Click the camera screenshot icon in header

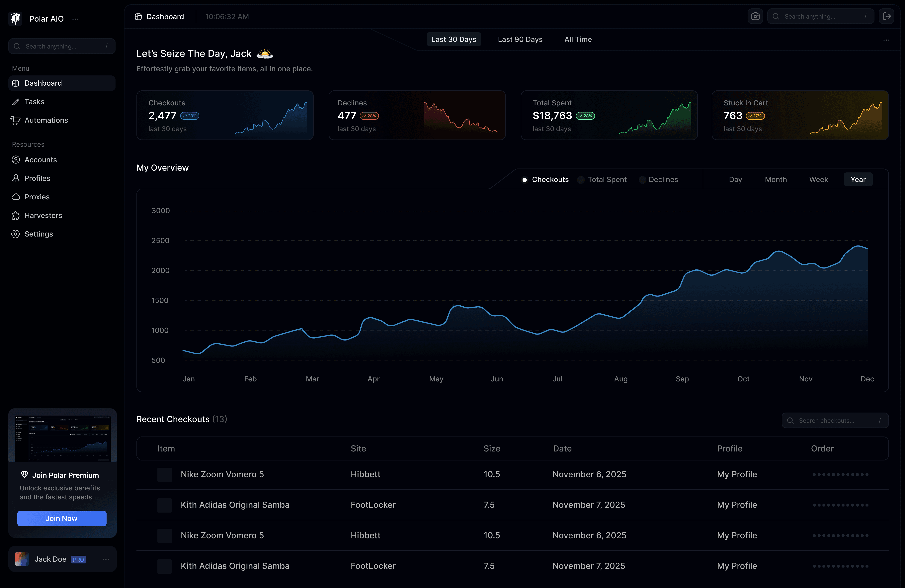coord(755,16)
